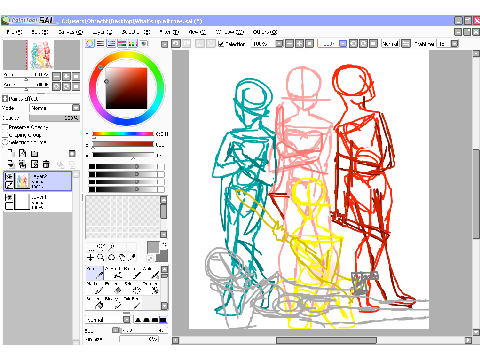The image size is (480, 360).
Task: Delete the selected layer with trash icon
Action: click(46, 164)
